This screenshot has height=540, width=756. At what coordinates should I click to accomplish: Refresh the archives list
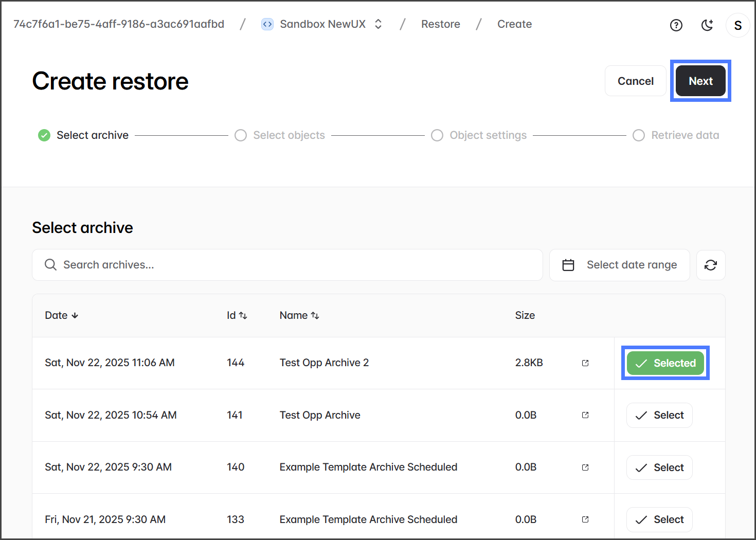[710, 265]
